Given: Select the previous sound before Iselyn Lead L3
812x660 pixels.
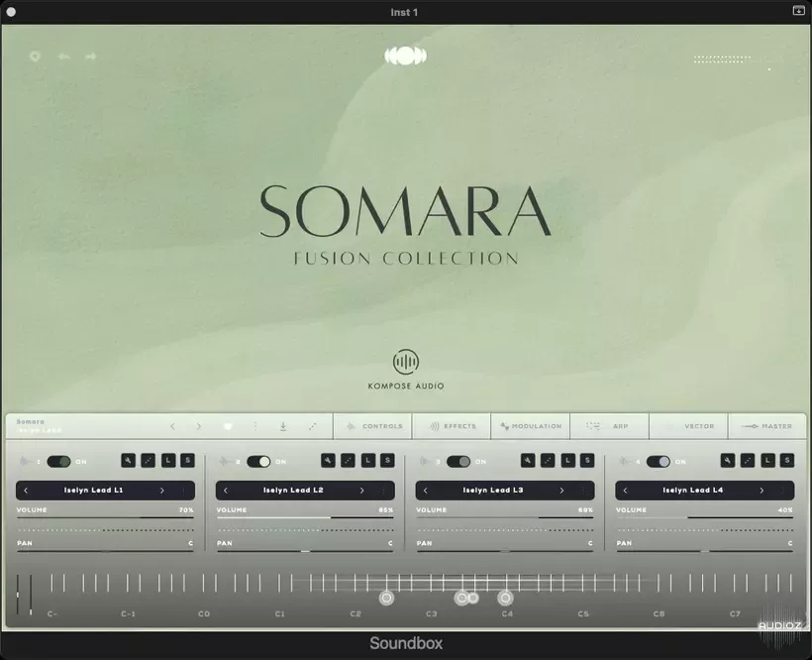Looking at the screenshot, I should click(426, 491).
